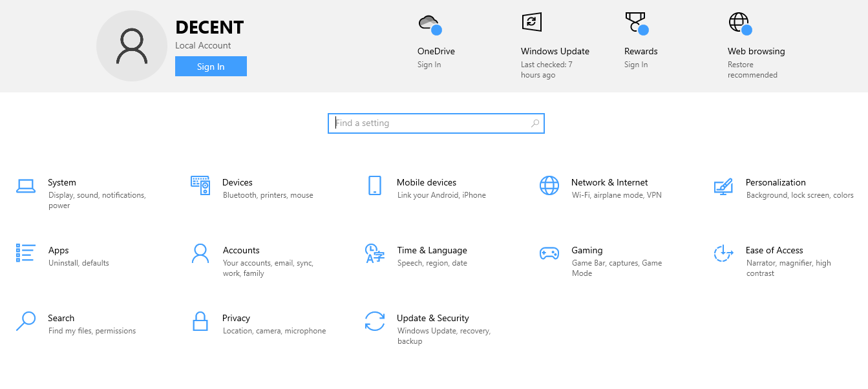Click 'Wi-Fi, airplane mode, VPN' description
Image resolution: width=868 pixels, height=389 pixels.
tap(617, 195)
